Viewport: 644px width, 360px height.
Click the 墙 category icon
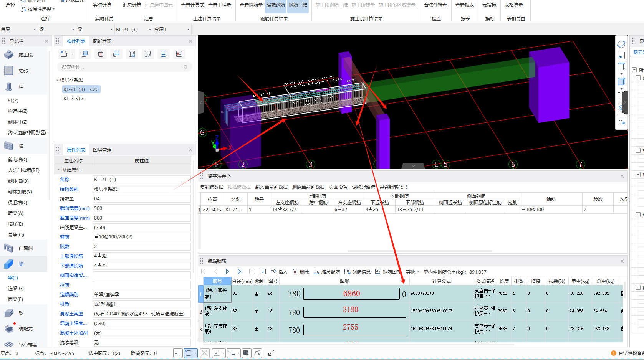pyautogui.click(x=9, y=146)
